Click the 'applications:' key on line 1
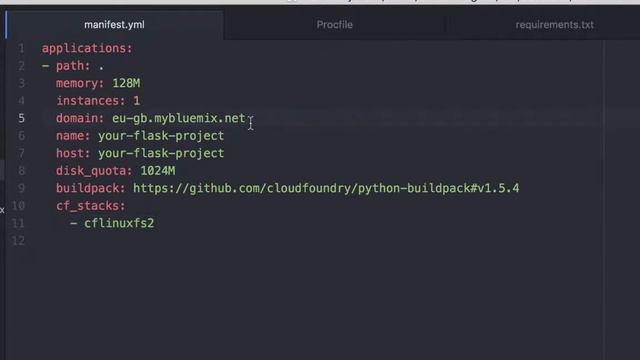 pyautogui.click(x=87, y=48)
